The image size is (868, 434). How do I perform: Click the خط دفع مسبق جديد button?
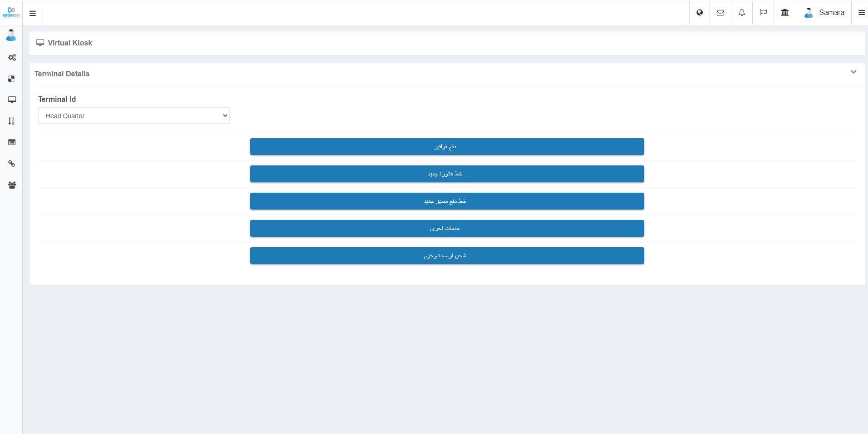[447, 201]
